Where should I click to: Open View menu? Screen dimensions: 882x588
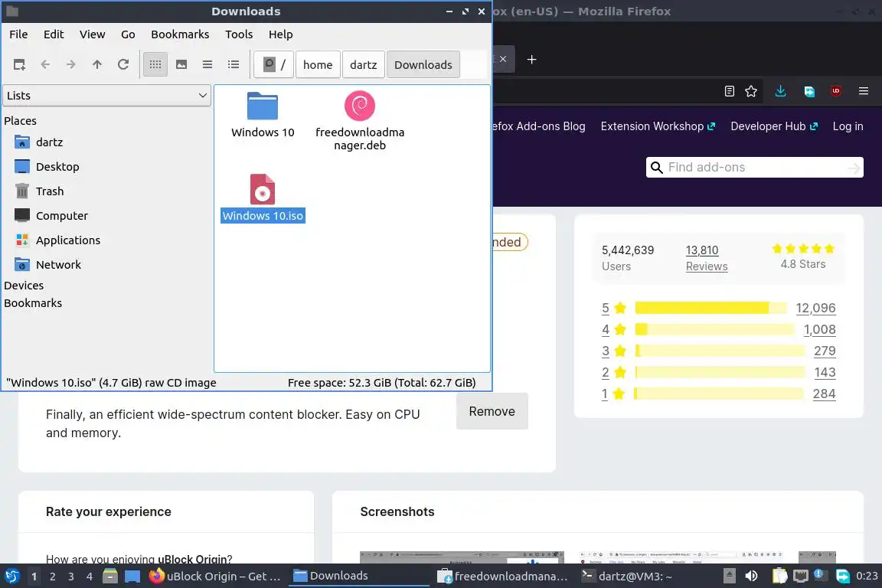(x=92, y=34)
